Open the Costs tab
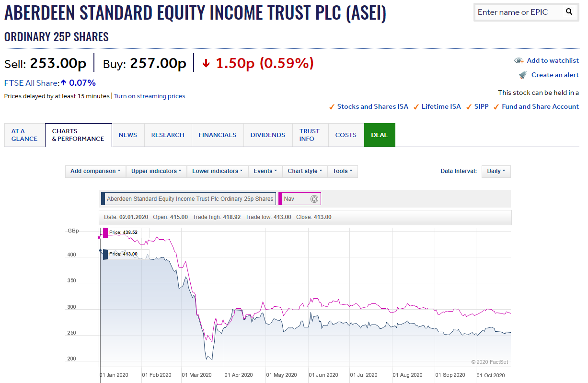The height and width of the screenshot is (383, 588). point(346,135)
